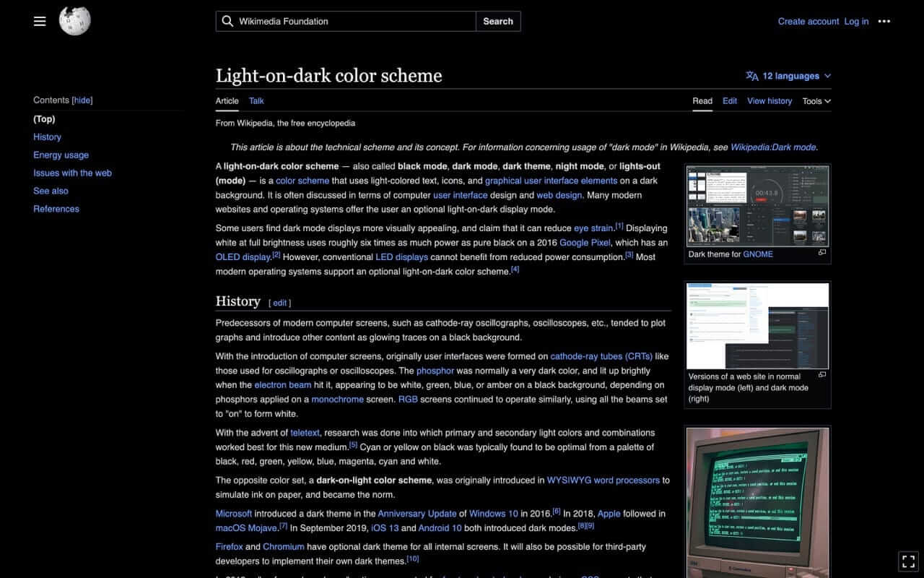This screenshot has height=578, width=924.
Task: Follow the user interface link
Action: pyautogui.click(x=461, y=195)
